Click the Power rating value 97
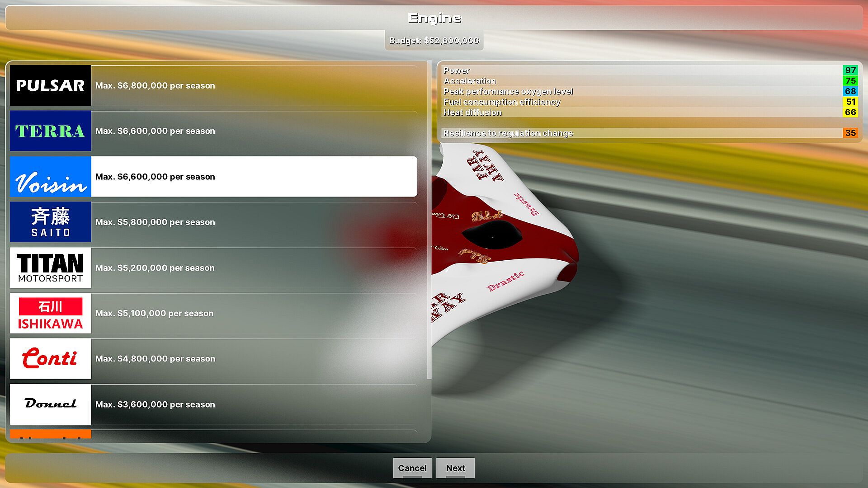The height and width of the screenshot is (488, 868). click(850, 70)
